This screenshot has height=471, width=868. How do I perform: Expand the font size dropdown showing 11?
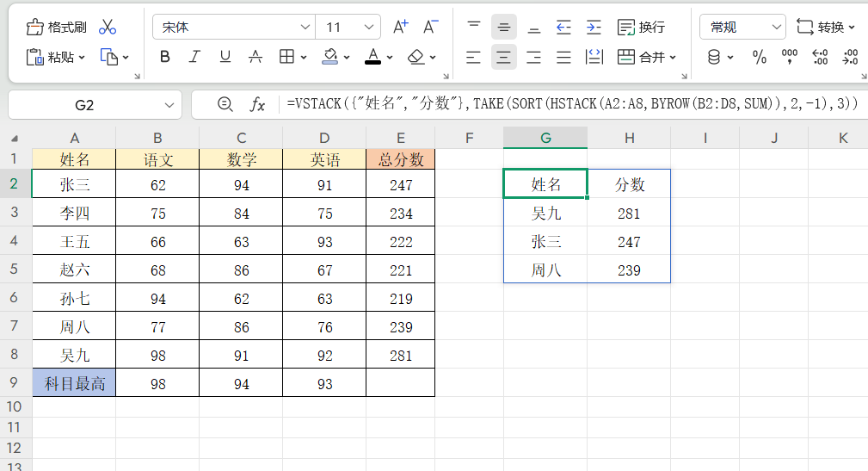[369, 28]
